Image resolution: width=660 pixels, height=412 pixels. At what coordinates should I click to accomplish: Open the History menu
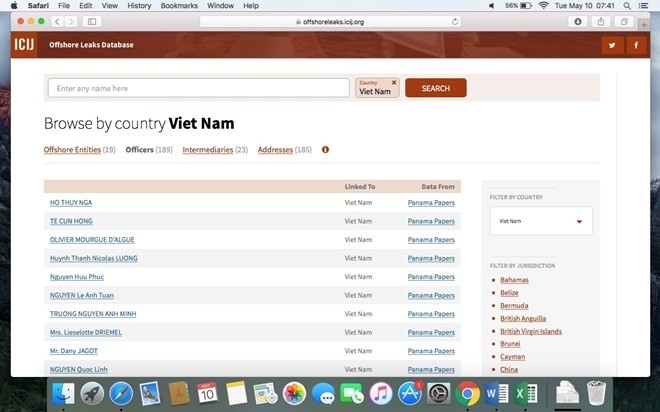click(x=139, y=6)
